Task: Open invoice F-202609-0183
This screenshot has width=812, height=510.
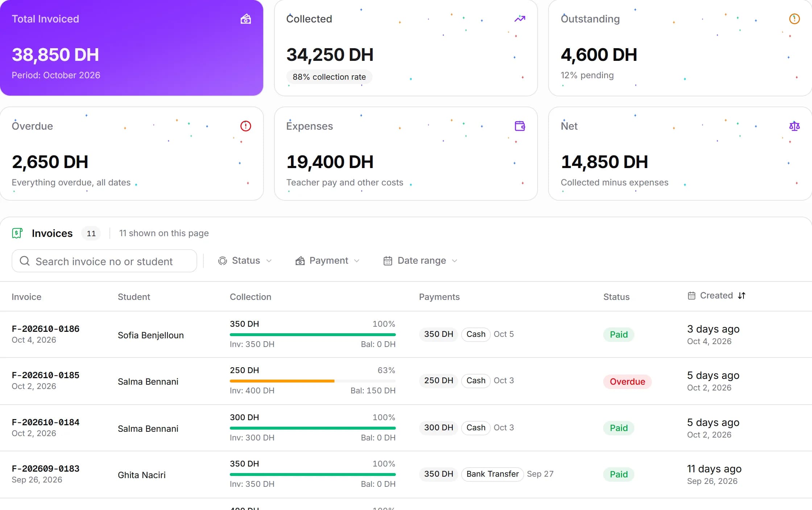Action: (46, 469)
